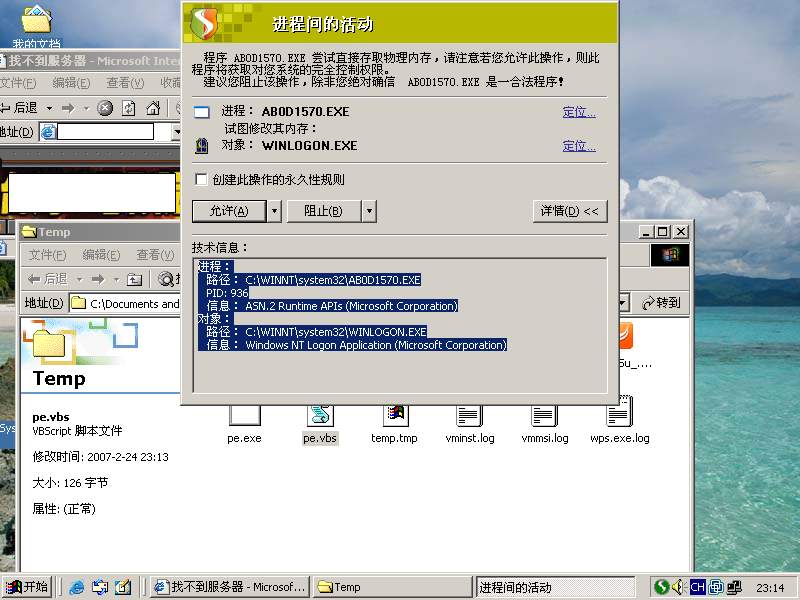Open 编辑(E) menu in Temp window
Screen dimensions: 800x600
pyautogui.click(x=101, y=255)
